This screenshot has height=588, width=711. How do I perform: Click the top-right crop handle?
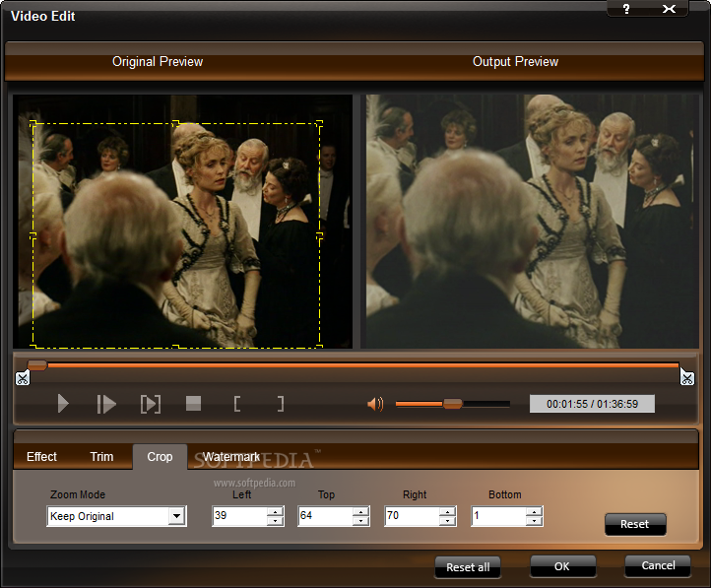(319, 123)
